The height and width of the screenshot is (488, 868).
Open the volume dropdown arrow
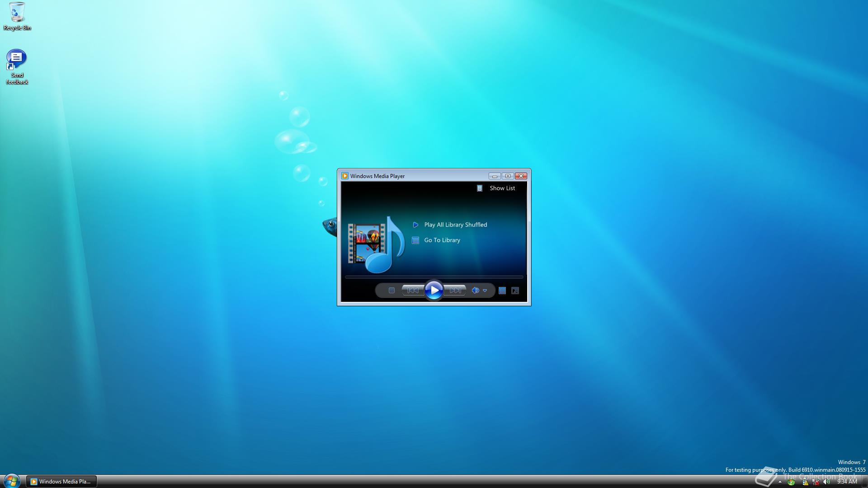485,291
